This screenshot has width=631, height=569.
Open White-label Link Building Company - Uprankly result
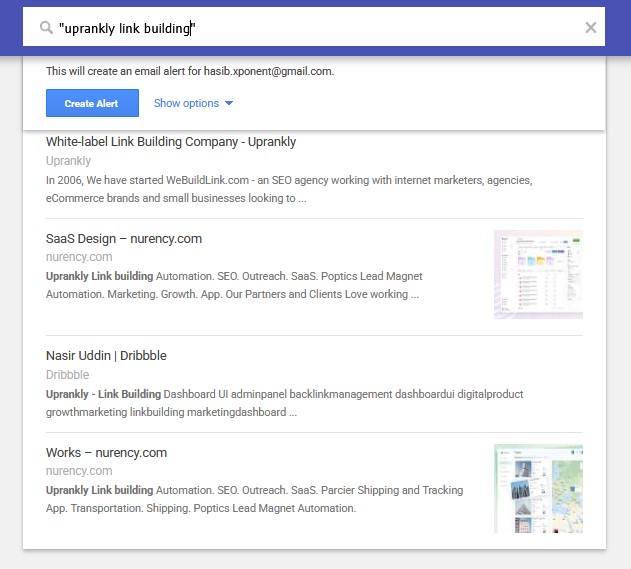pyautogui.click(x=171, y=142)
